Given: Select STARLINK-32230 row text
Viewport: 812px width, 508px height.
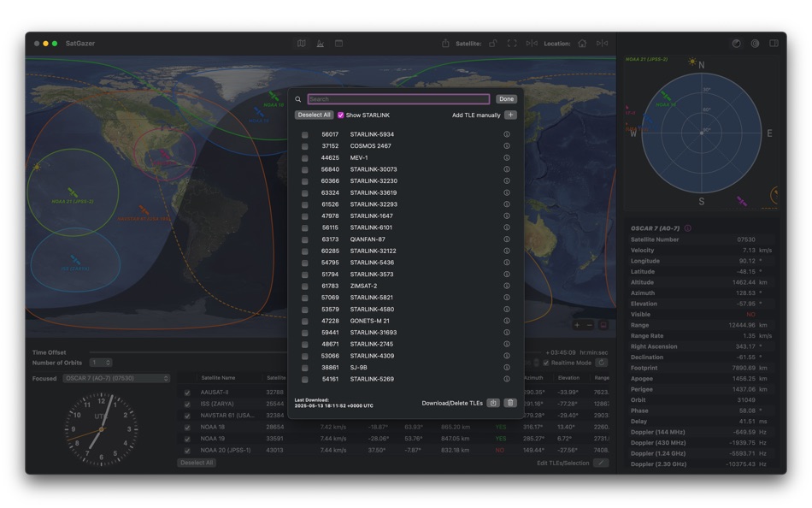Looking at the screenshot, I should point(374,181).
